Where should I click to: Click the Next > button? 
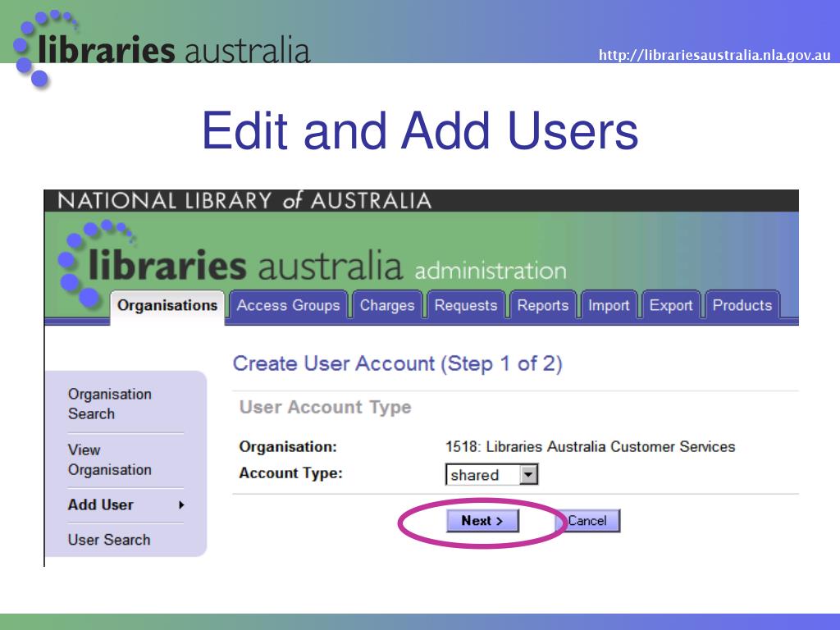pyautogui.click(x=482, y=521)
